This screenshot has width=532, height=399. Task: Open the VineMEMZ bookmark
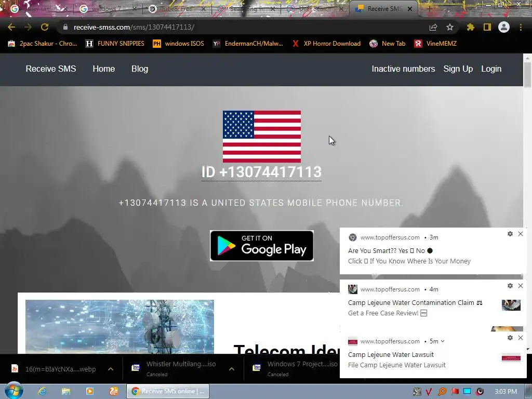click(436, 44)
